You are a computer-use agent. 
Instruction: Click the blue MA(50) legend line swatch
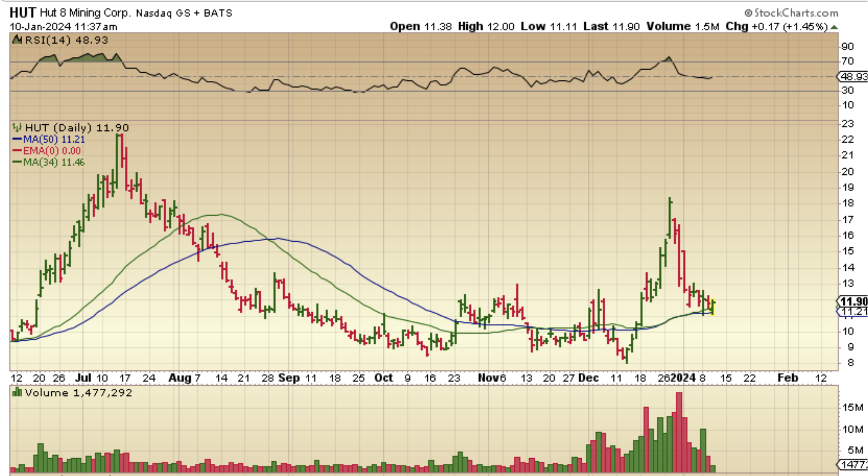[17, 139]
